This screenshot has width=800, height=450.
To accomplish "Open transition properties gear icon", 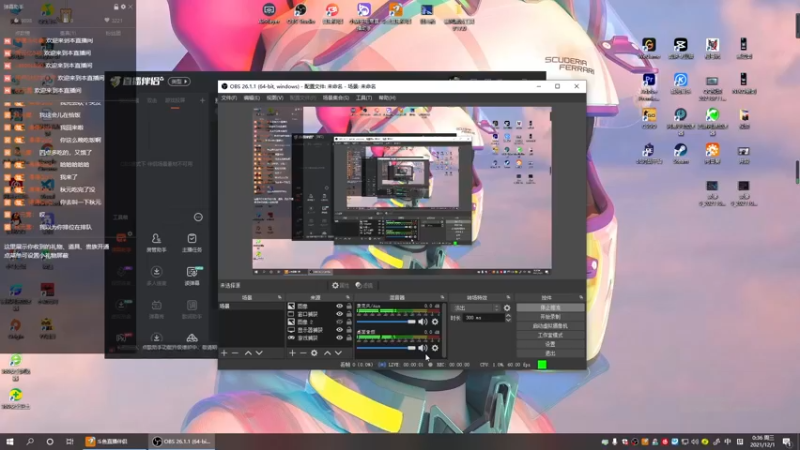I will coord(507,308).
